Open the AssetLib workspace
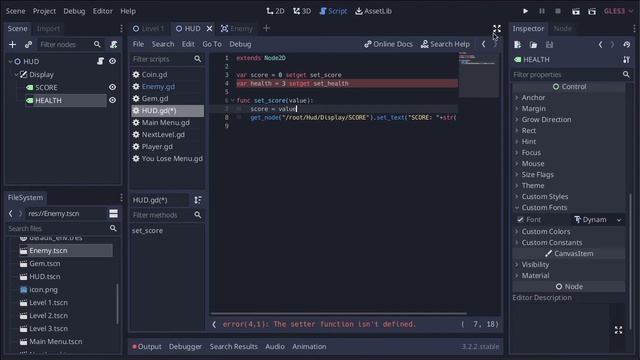 (x=373, y=11)
